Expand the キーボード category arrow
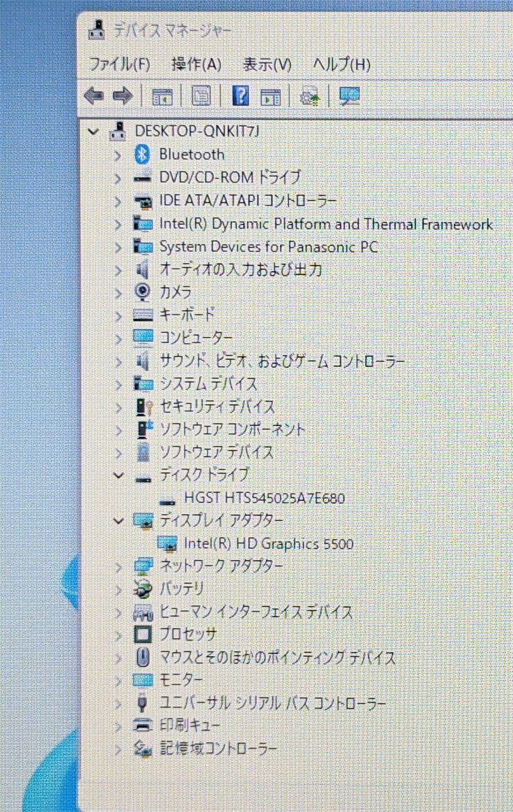This screenshot has width=513, height=812. click(x=118, y=315)
